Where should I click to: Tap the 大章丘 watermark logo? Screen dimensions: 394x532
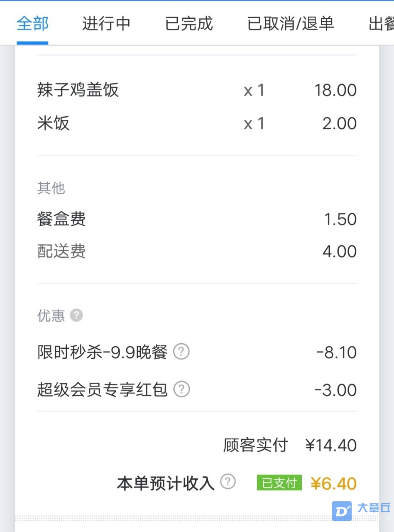(361, 511)
